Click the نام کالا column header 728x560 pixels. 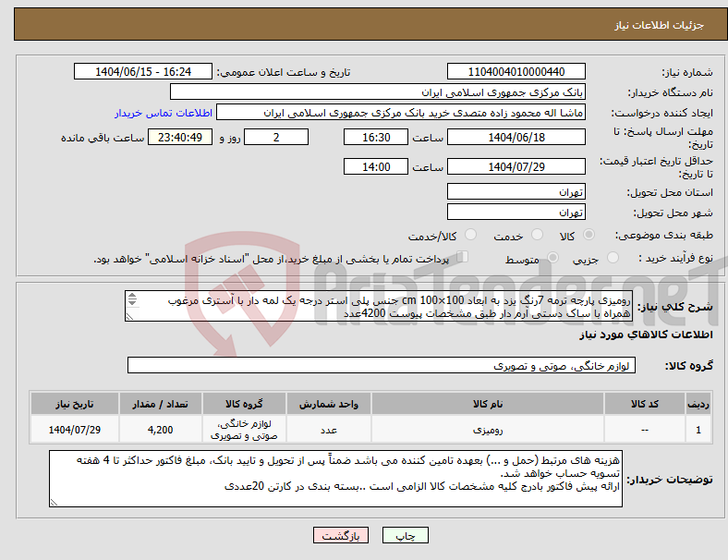pos(488,404)
